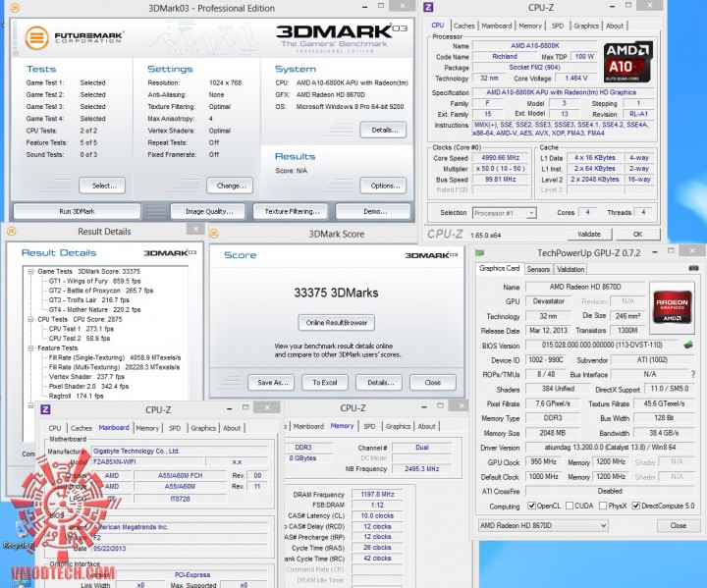The height and width of the screenshot is (588, 707).
Task: Click the Bus Interface question mark icon
Action: point(693,374)
